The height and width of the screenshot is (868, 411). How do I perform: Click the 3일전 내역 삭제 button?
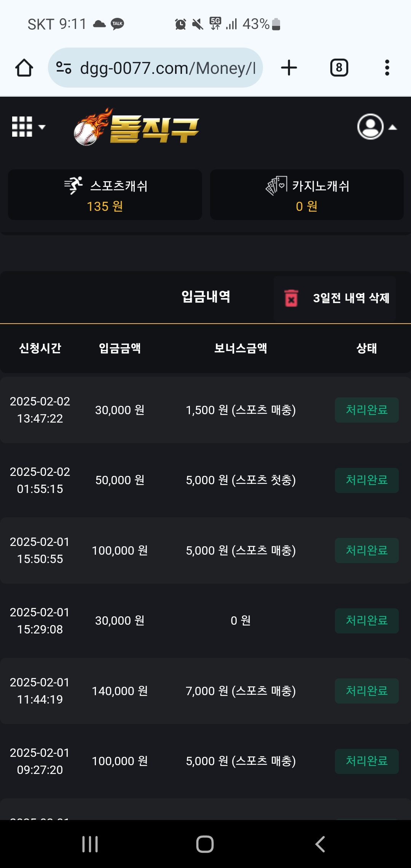point(335,298)
